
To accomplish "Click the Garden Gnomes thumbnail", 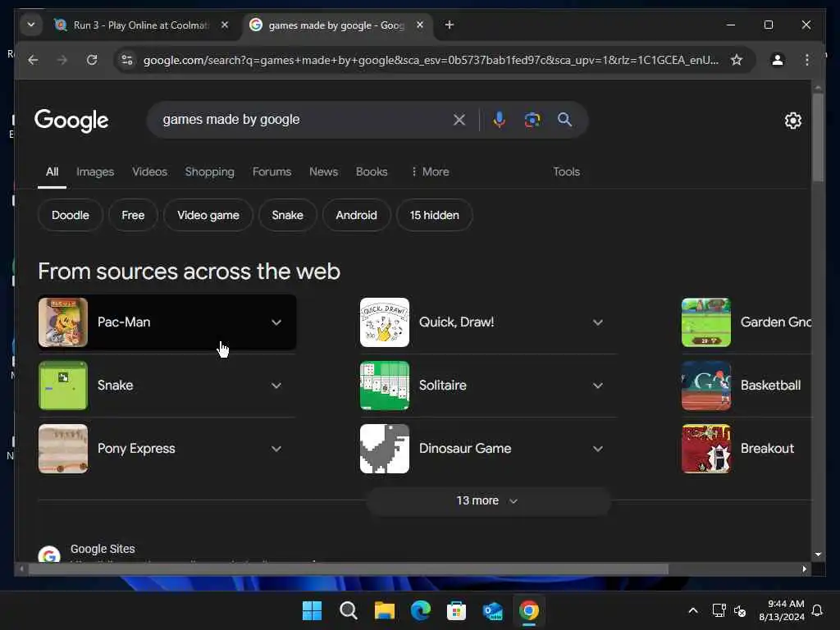I will (706, 322).
